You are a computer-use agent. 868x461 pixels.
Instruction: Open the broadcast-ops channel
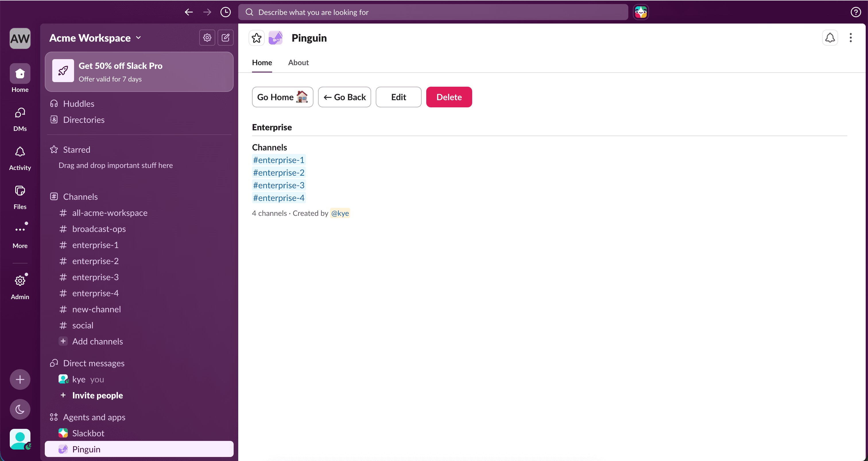139,229
